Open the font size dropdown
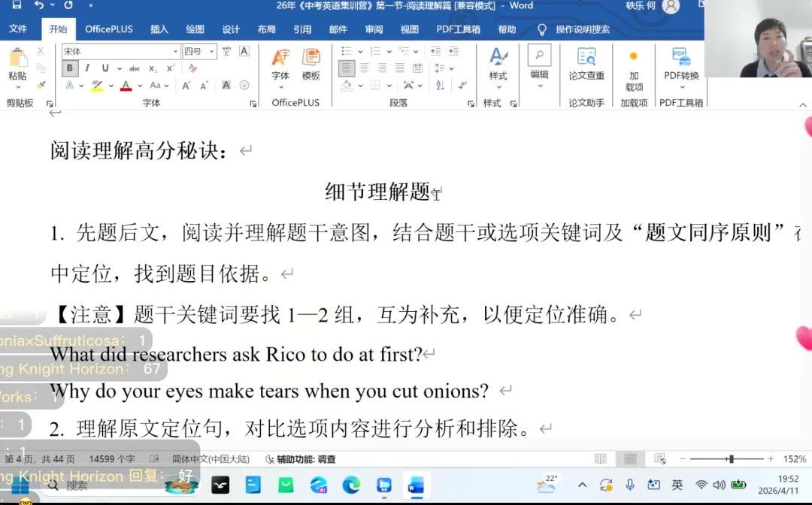 tap(211, 51)
